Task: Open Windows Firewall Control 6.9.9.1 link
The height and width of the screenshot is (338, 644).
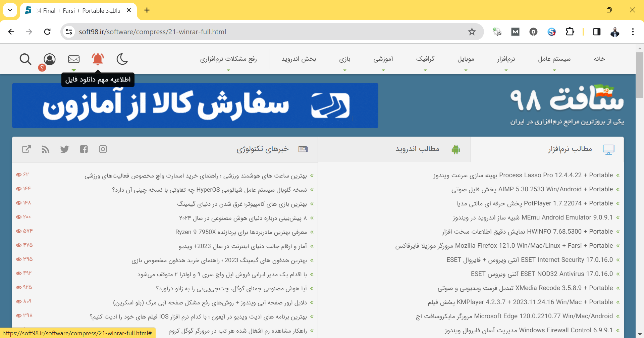Action: (x=529, y=330)
